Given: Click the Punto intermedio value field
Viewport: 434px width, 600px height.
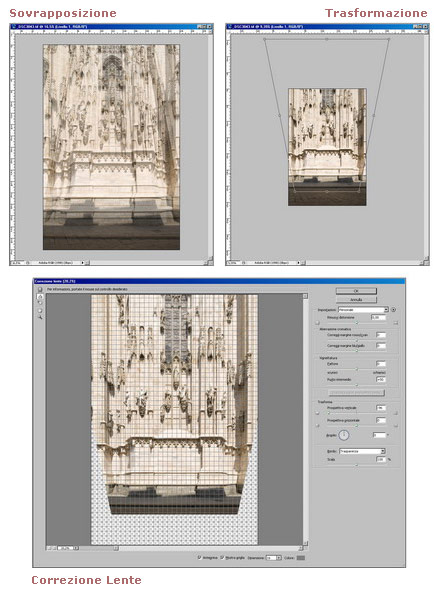Looking at the screenshot, I should 381,380.
